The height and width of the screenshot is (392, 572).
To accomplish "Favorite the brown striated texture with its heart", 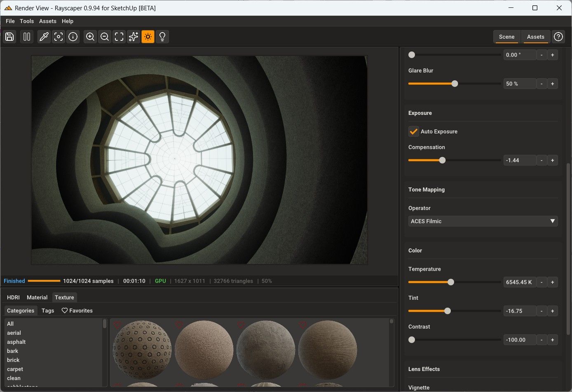I will coord(302,325).
